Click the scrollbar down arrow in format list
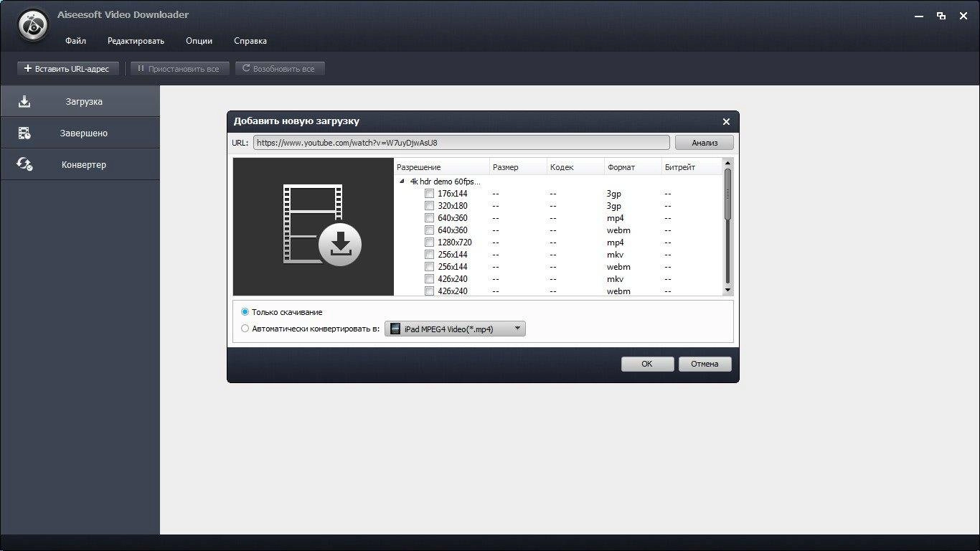The height and width of the screenshot is (551, 980). click(x=727, y=290)
